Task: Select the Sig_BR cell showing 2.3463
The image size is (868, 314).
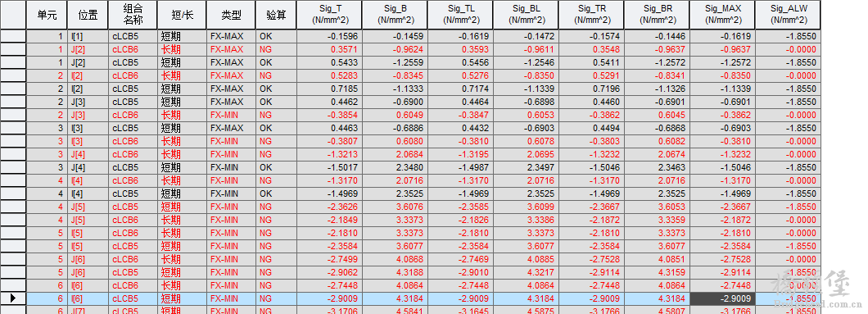Action: [x=657, y=167]
